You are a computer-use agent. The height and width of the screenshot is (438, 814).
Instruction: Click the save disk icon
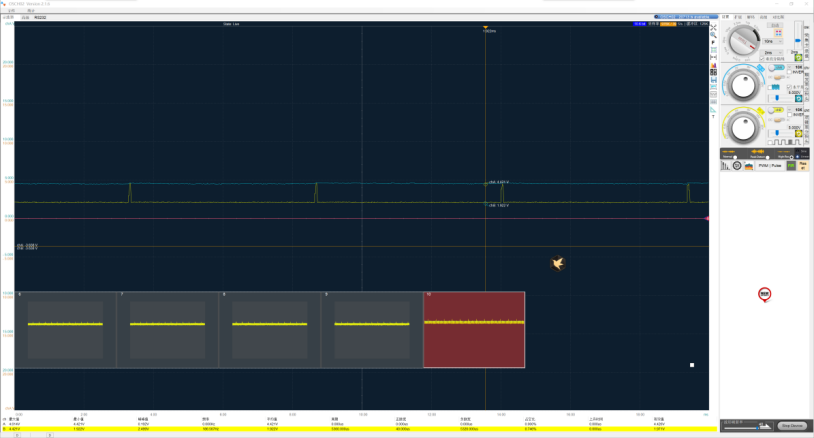[x=713, y=80]
